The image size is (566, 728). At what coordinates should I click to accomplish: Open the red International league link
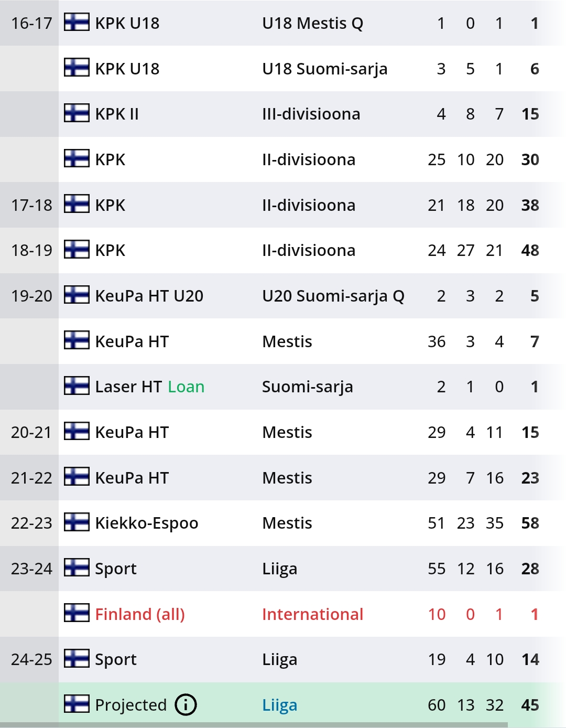(312, 614)
